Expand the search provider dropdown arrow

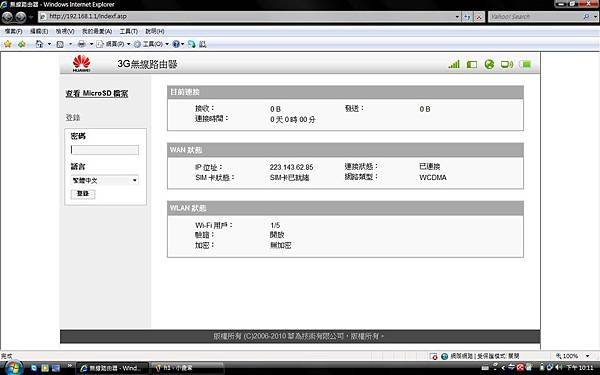tap(595, 16)
